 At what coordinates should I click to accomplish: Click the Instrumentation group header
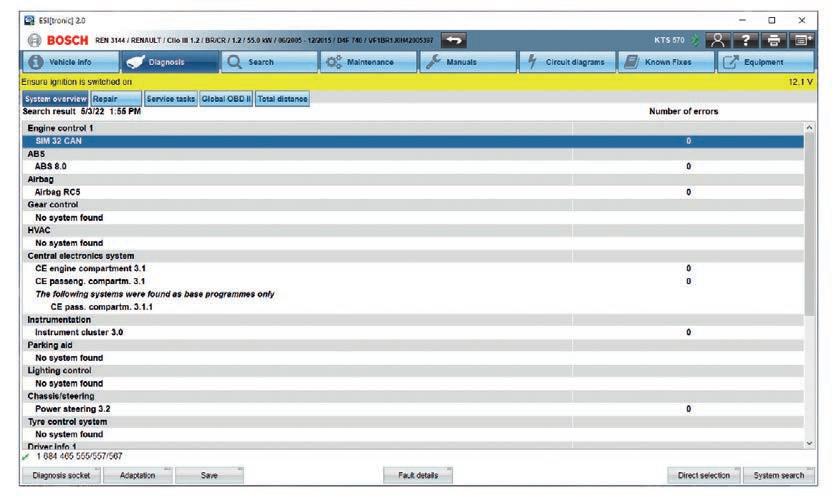click(x=413, y=320)
